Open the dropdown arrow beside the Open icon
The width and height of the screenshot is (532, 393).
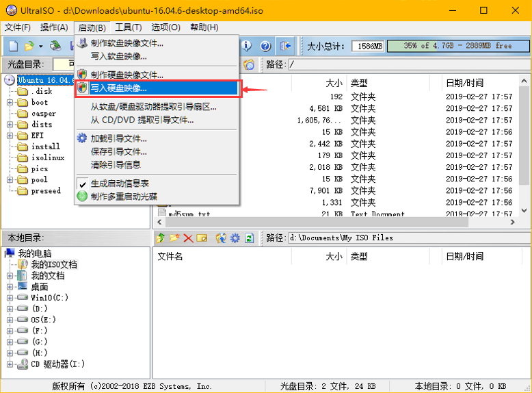[x=41, y=46]
